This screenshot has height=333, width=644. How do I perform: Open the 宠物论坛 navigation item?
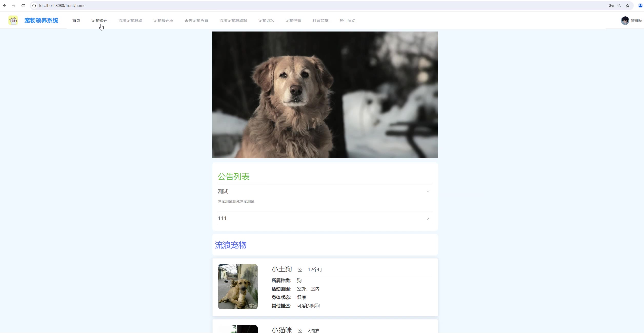pos(266,20)
